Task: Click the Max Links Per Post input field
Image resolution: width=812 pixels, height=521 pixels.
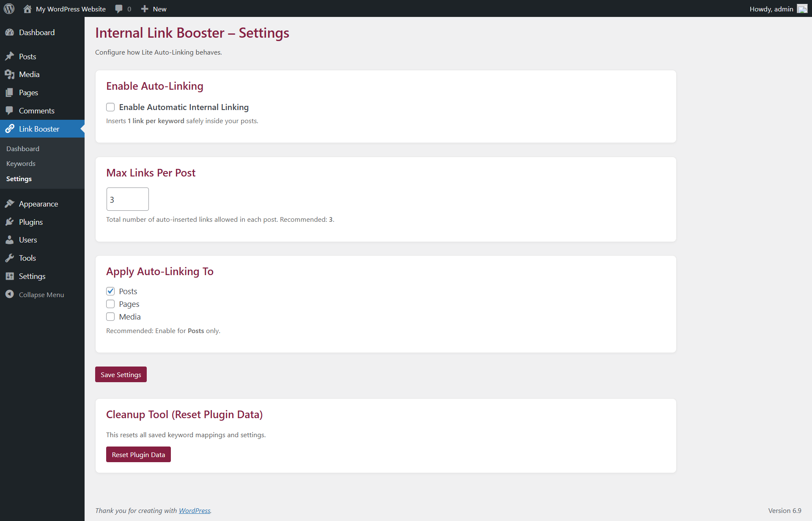Action: pos(127,199)
